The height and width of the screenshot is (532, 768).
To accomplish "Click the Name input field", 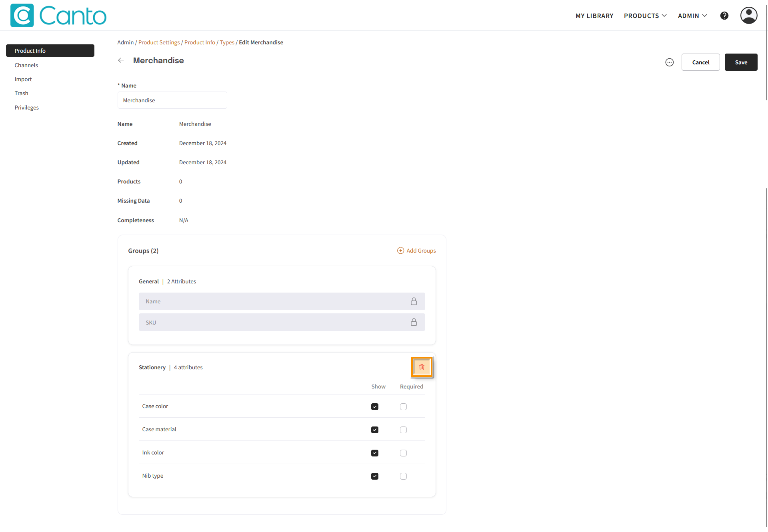I will click(x=172, y=100).
